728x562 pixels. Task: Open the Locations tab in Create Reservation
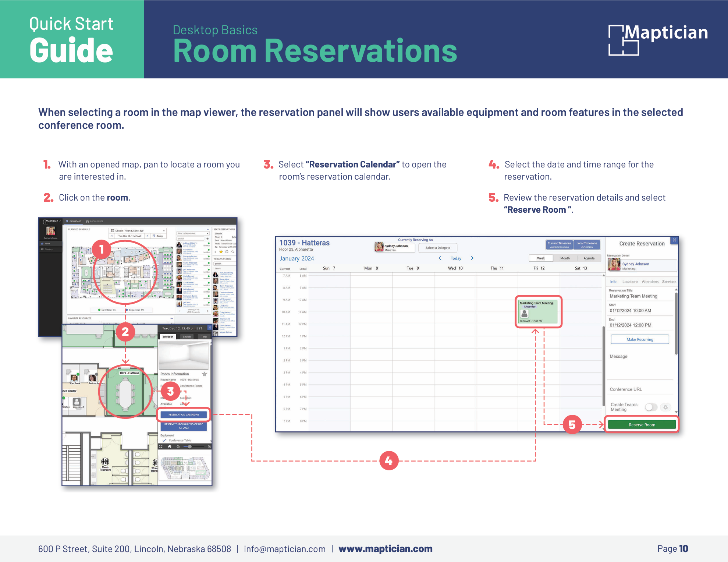[x=630, y=282]
